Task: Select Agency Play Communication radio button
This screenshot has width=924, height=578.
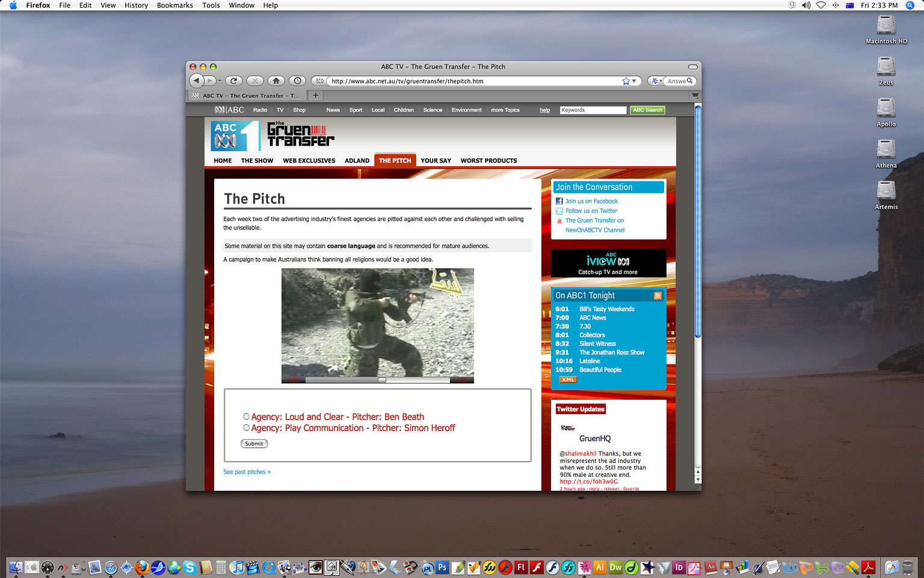Action: coord(246,427)
